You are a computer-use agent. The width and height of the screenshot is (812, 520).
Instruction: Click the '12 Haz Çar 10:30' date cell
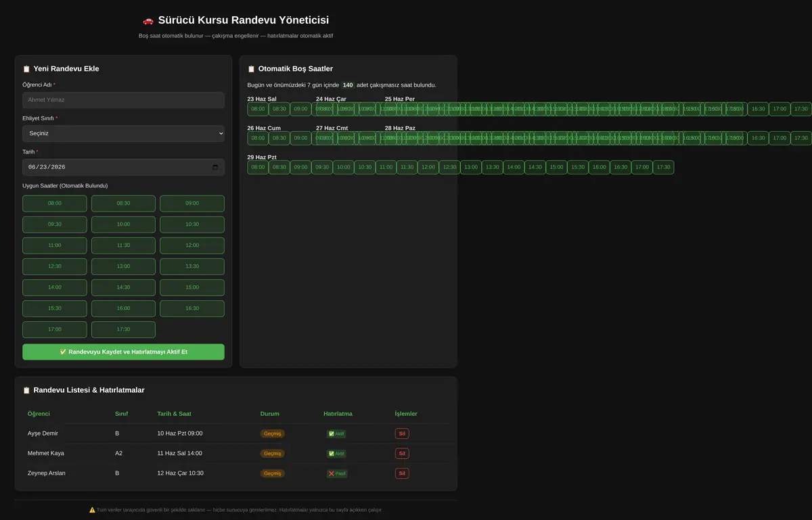[x=181, y=473]
